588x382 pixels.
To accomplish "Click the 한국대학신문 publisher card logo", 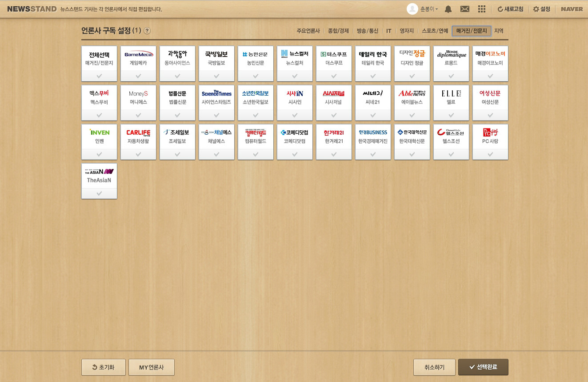I will coord(412,133).
